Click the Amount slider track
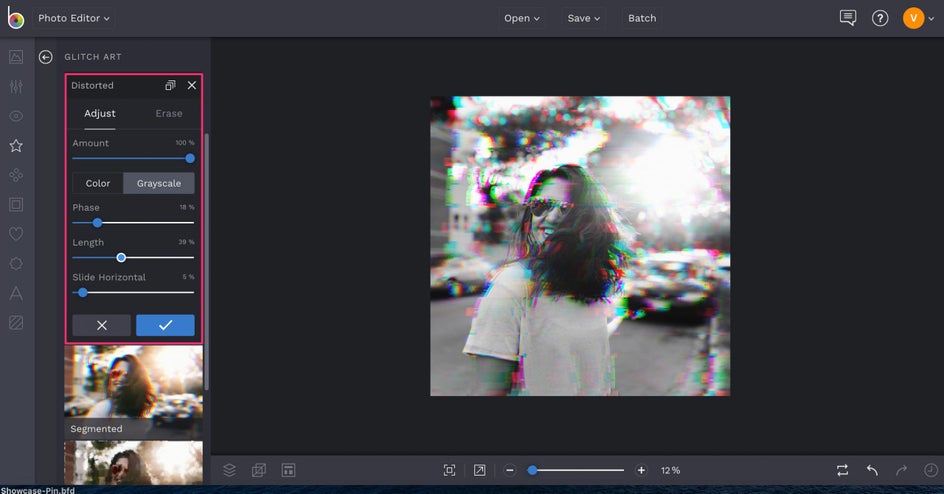The image size is (944, 494). click(130, 158)
